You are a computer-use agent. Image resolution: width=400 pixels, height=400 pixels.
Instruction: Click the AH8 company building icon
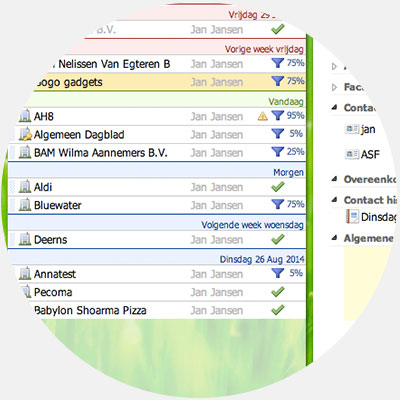[x=25, y=116]
